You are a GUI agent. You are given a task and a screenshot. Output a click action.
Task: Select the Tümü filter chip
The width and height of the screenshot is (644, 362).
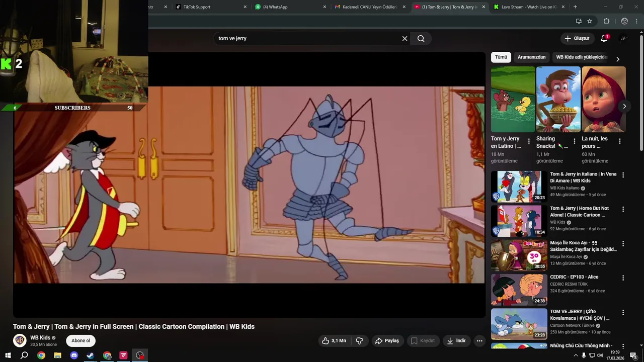(x=501, y=57)
